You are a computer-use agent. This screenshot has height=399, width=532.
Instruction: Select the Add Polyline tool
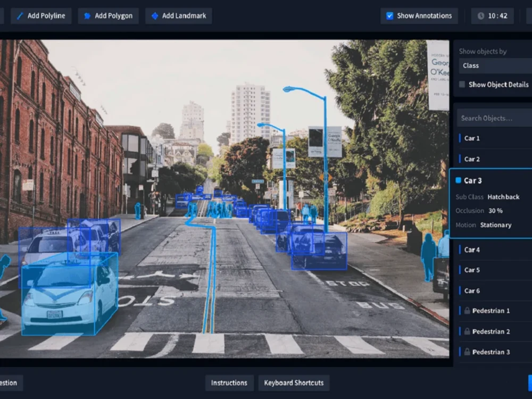40,15
